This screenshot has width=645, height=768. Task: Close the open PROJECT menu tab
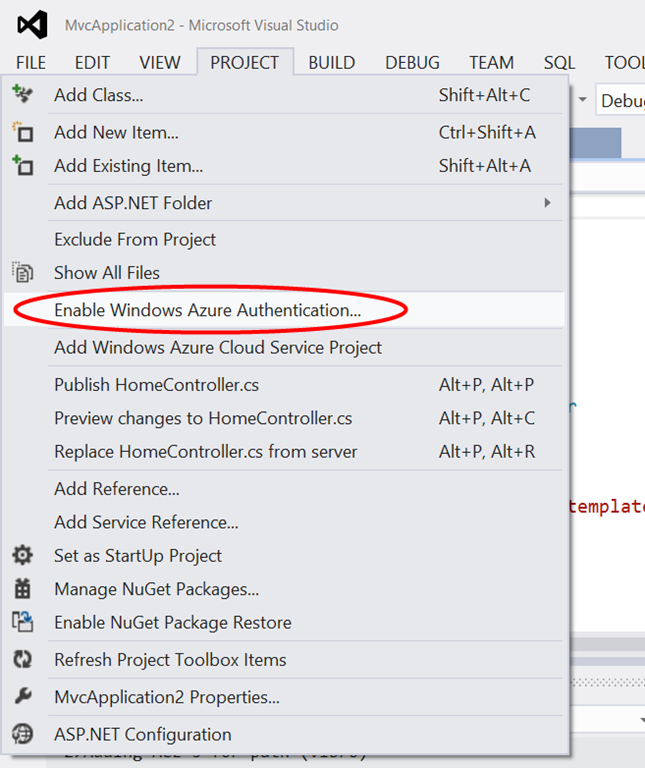click(245, 62)
